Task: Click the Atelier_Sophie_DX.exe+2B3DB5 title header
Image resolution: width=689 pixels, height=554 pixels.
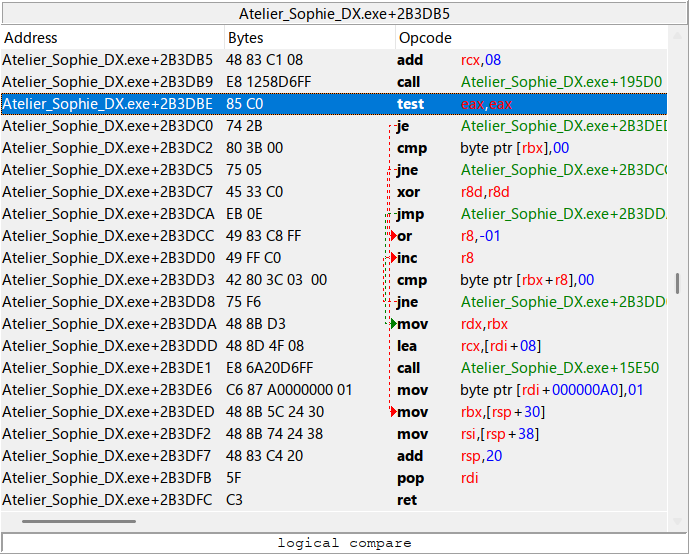Action: pos(344,14)
